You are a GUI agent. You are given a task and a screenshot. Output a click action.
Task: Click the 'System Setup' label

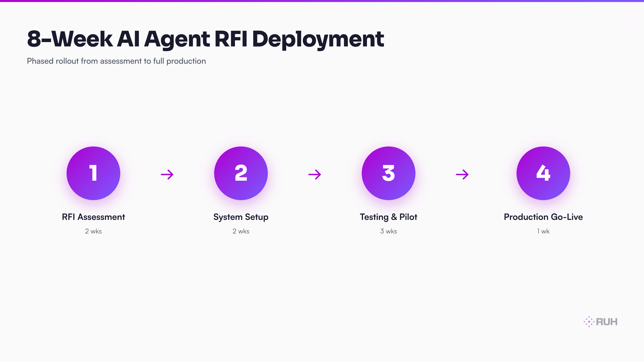click(x=241, y=217)
